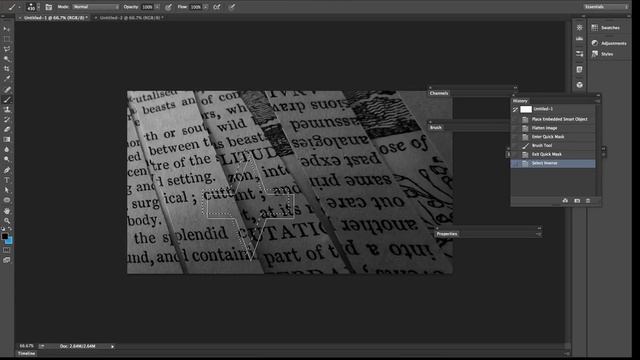
Task: Open the History panel flyout menu
Action: coord(598,100)
